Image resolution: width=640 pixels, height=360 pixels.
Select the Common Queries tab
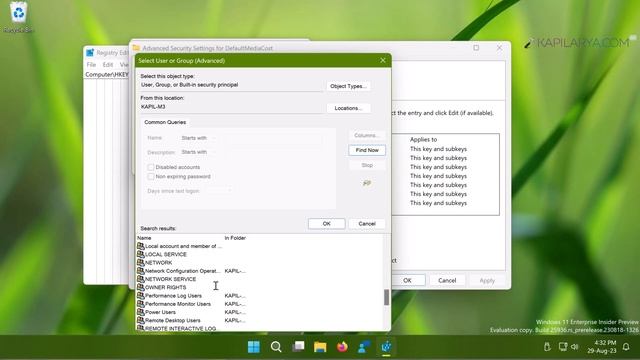pyautogui.click(x=165, y=122)
